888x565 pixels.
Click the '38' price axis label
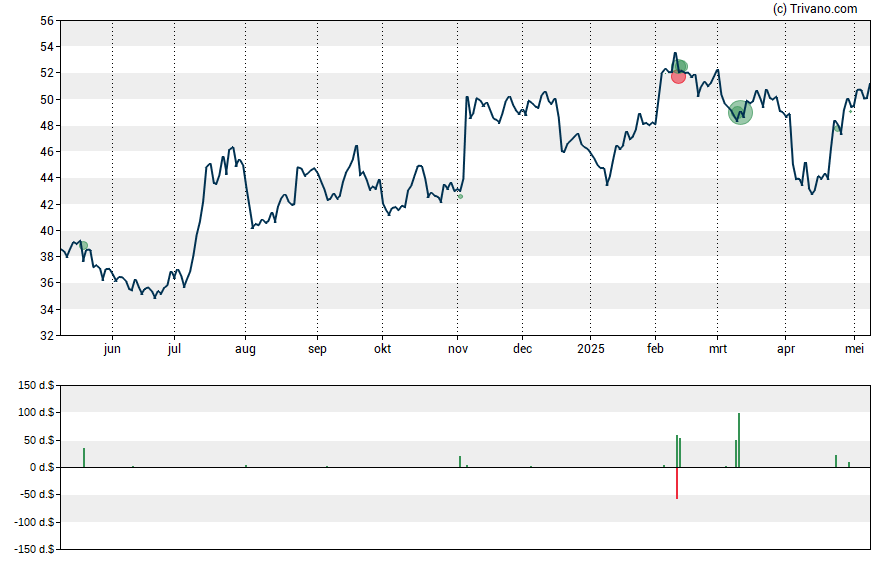pyautogui.click(x=47, y=256)
